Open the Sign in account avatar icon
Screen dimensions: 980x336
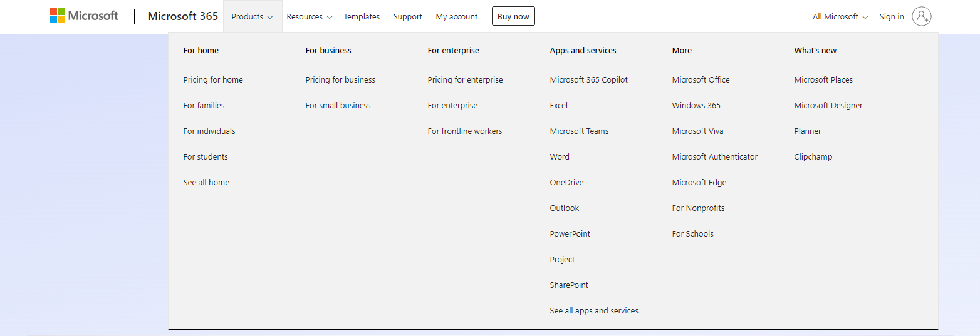tap(922, 16)
